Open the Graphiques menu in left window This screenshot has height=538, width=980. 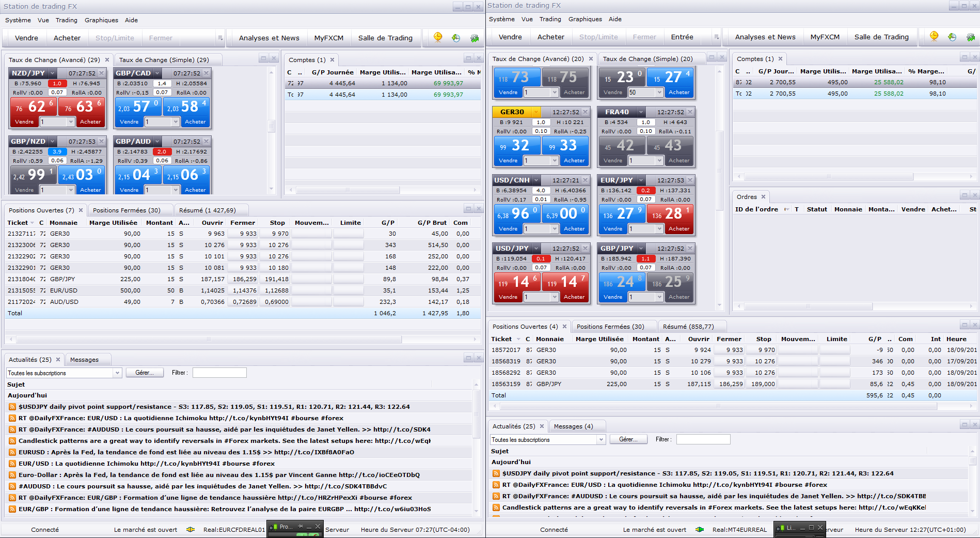coord(101,20)
